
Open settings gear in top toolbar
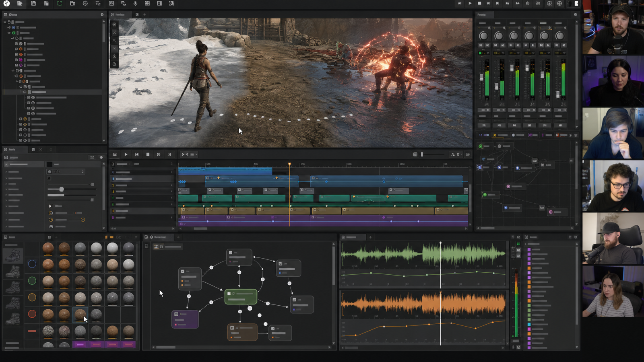[85, 3]
